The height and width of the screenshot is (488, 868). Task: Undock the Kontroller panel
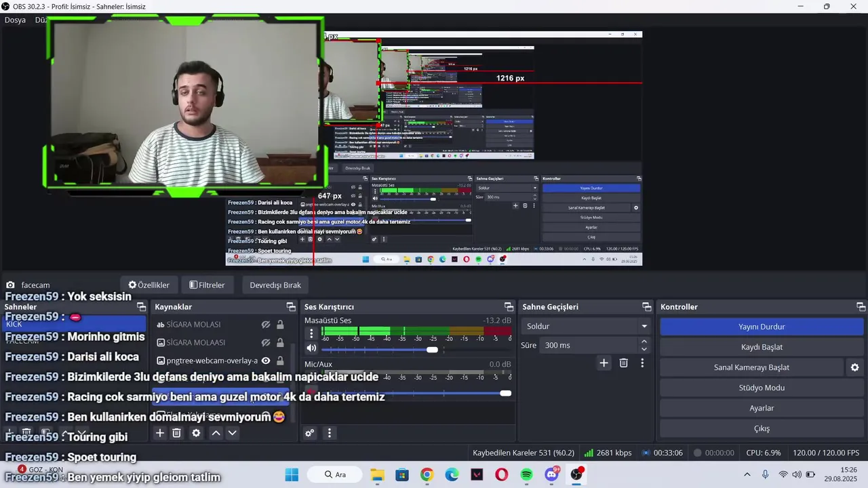pyautogui.click(x=861, y=307)
